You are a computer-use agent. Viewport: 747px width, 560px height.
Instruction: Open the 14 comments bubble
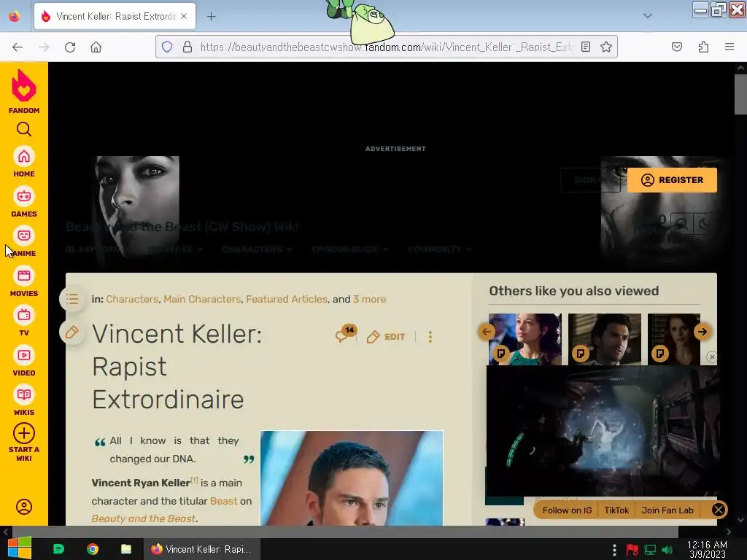click(x=345, y=334)
